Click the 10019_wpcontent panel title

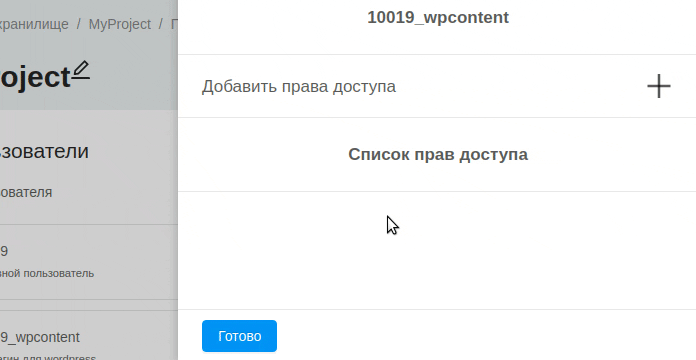pyautogui.click(x=438, y=18)
